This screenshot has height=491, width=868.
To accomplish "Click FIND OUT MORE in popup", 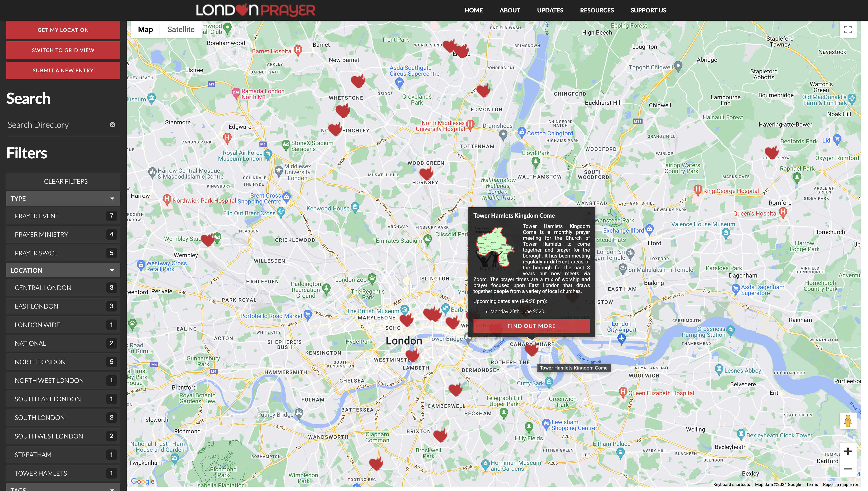I will [x=532, y=326].
